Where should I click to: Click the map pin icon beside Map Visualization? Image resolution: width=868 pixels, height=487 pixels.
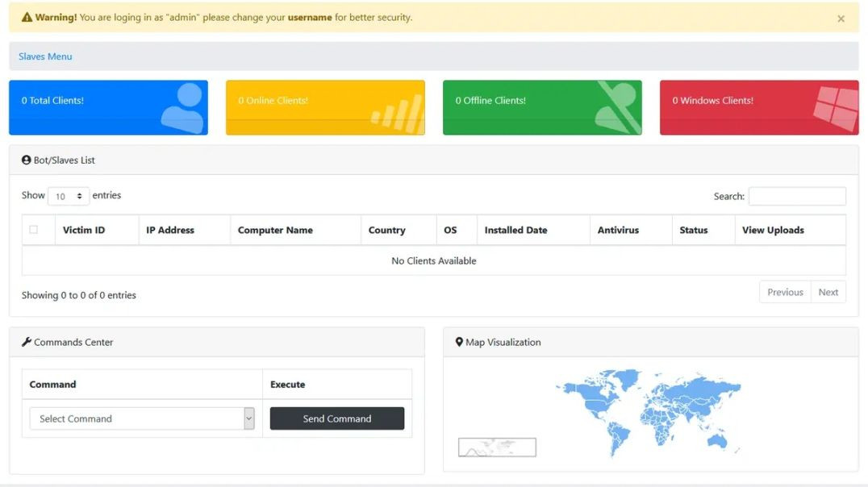click(x=457, y=341)
